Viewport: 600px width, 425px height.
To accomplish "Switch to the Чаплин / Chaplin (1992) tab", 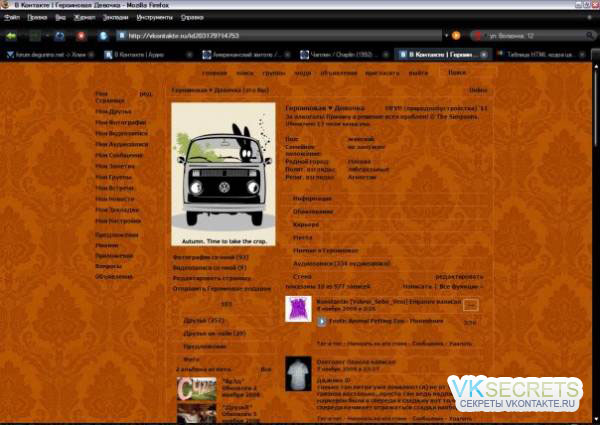I will 343,55.
